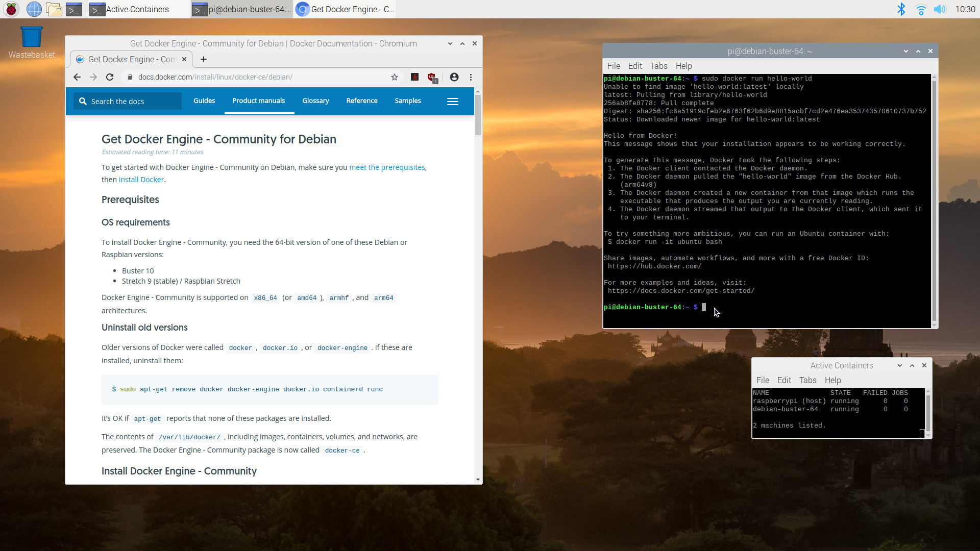Follow the 'meet the prerequisites' link
The width and height of the screenshot is (980, 551).
[x=387, y=167]
